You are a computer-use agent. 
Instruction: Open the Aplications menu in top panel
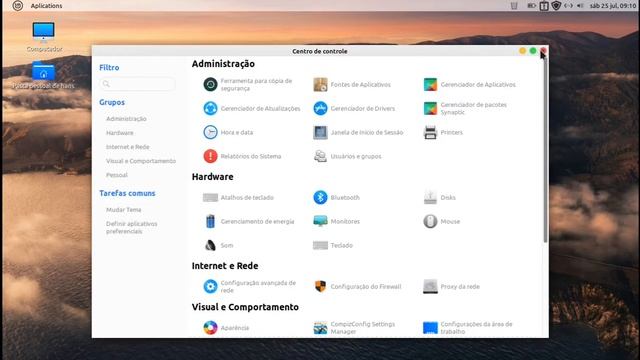tap(47, 6)
